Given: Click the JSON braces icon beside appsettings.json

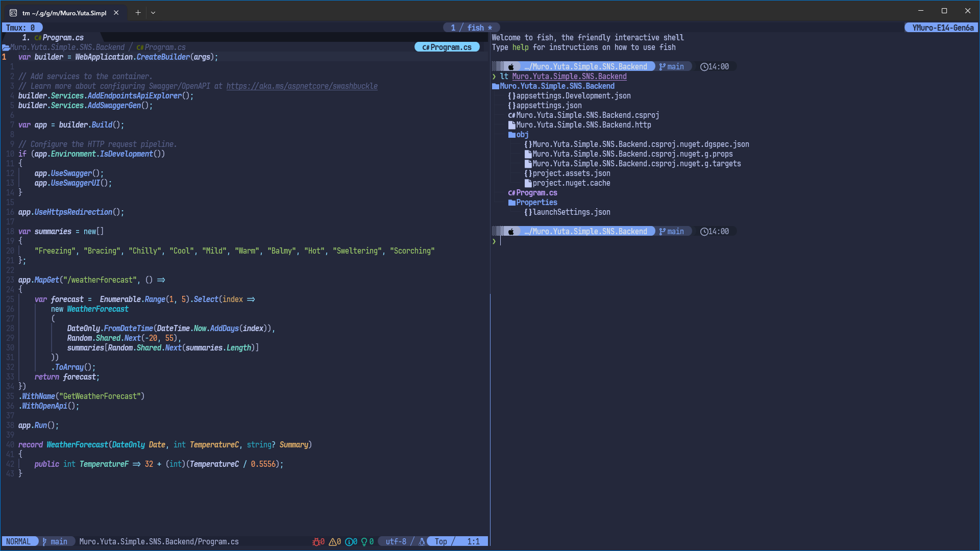Looking at the screenshot, I should coord(512,106).
